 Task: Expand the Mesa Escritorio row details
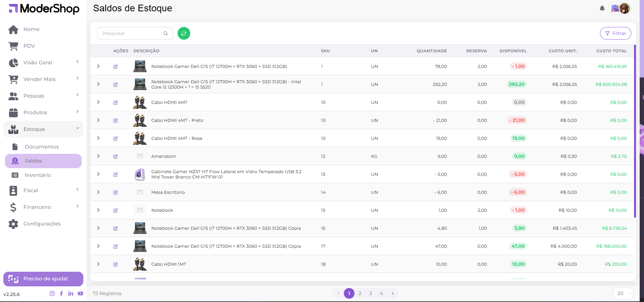(98, 192)
